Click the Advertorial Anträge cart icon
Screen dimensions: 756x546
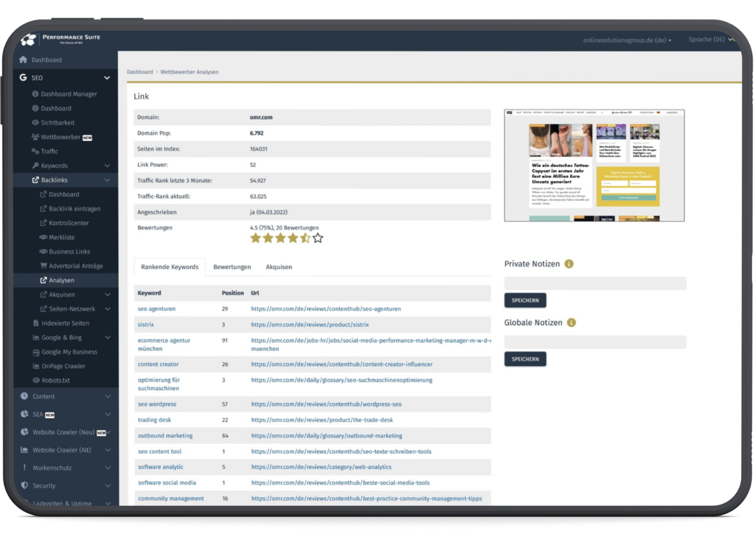pyautogui.click(x=43, y=266)
